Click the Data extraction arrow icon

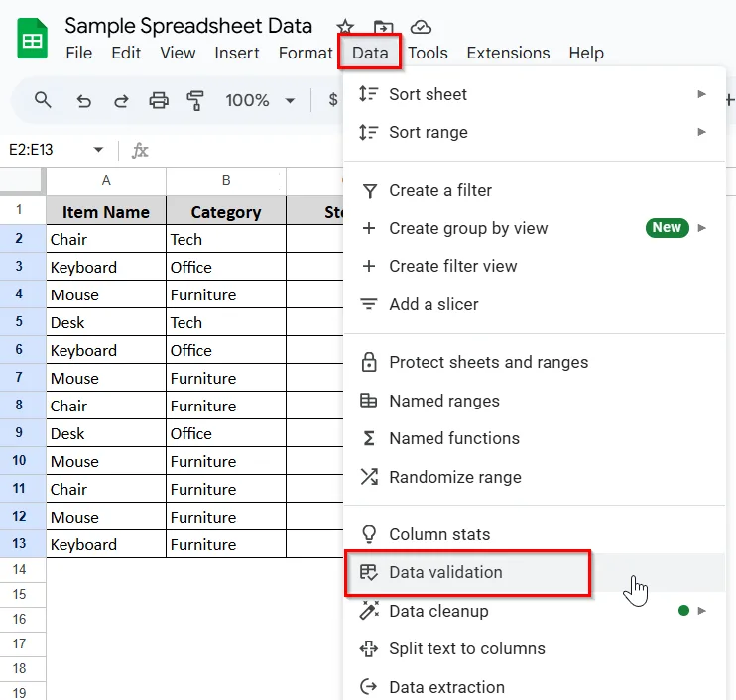tap(368, 687)
